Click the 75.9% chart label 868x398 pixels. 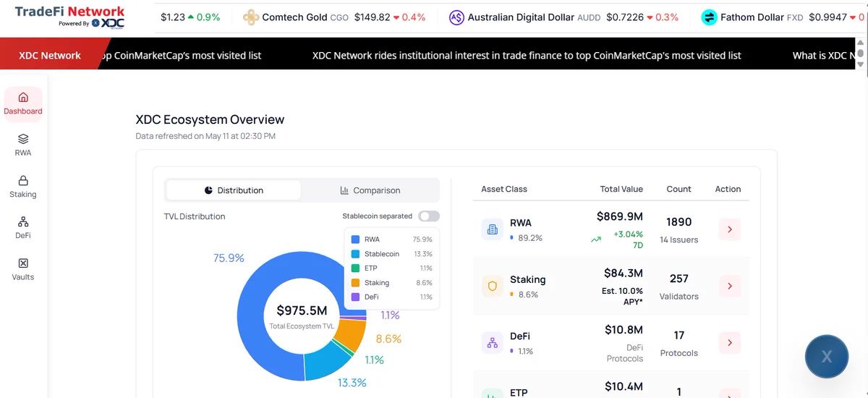pyautogui.click(x=229, y=258)
